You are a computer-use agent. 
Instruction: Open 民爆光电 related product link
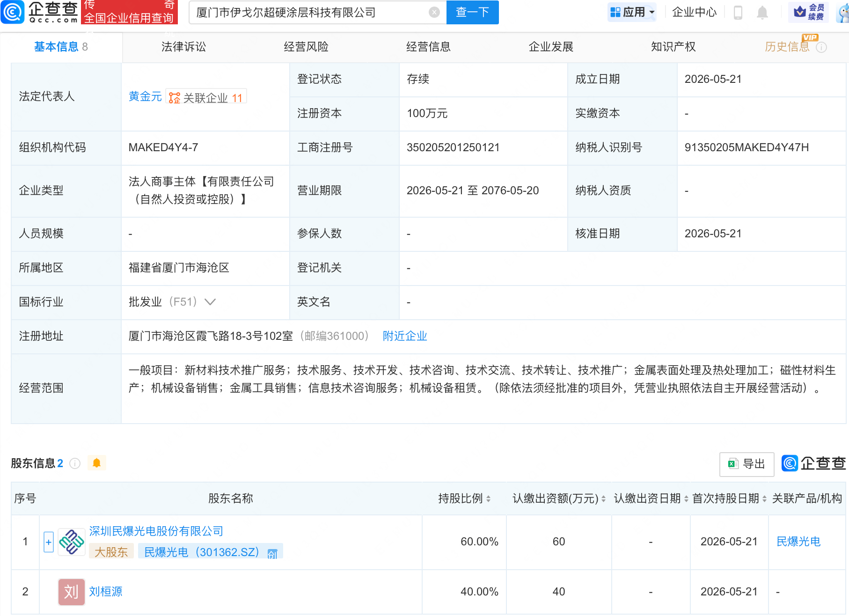coord(798,542)
